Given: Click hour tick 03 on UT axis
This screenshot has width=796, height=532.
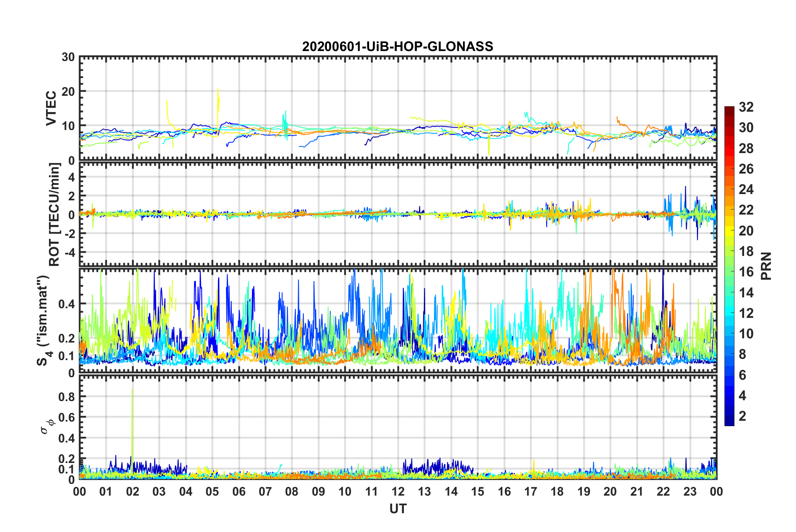Looking at the screenshot, I should 159,491.
